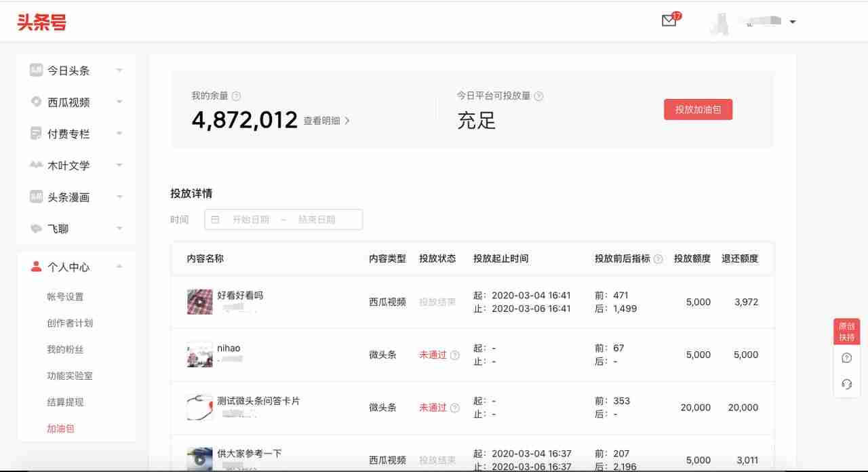Open the 好看好看吗 video thumbnail
868x472 pixels.
[x=199, y=302]
